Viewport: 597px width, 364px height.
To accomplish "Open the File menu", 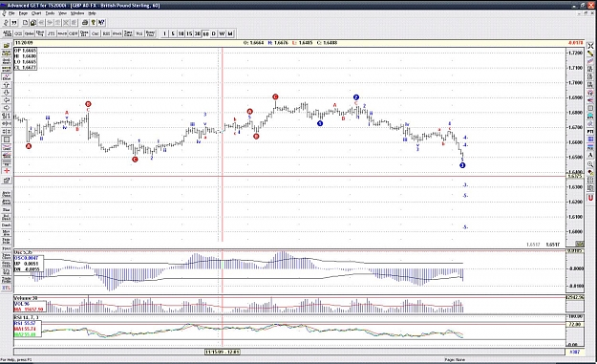I will tap(11, 13).
